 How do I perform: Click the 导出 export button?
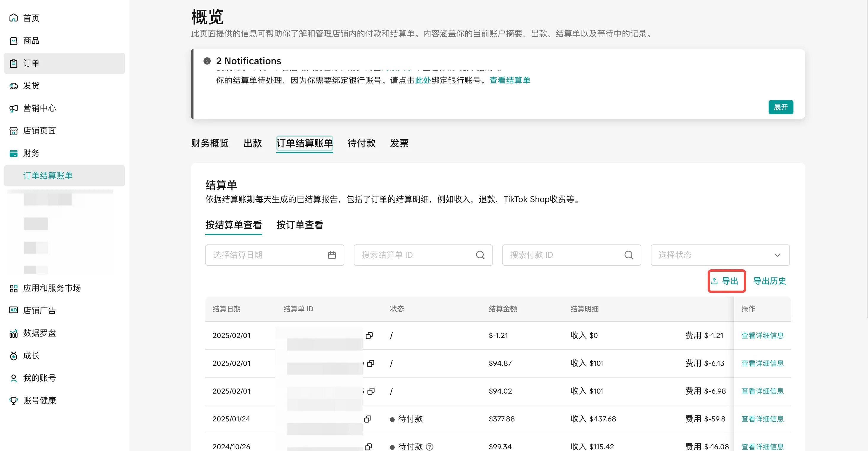click(x=726, y=281)
